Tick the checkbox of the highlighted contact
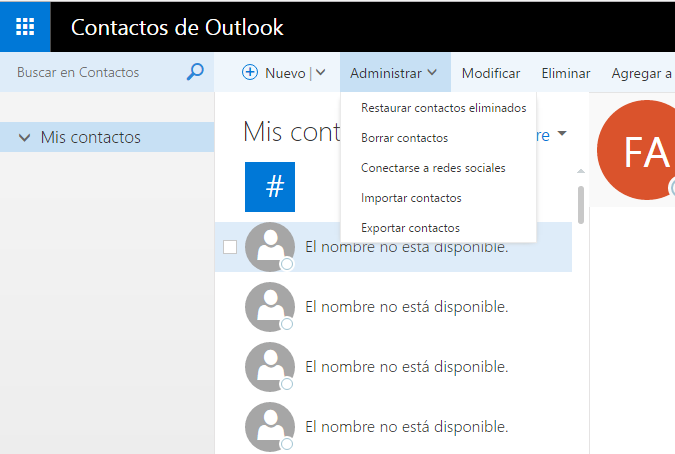The height and width of the screenshot is (454, 675). tap(230, 247)
